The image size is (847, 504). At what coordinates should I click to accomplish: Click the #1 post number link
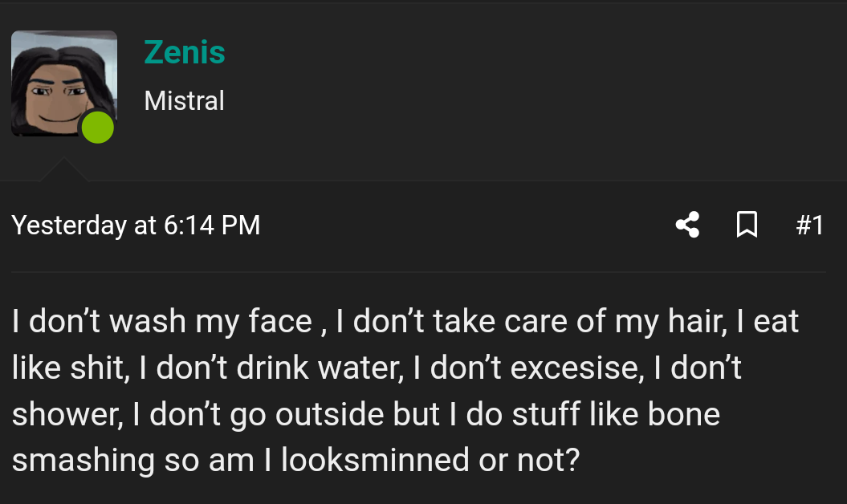tap(809, 225)
